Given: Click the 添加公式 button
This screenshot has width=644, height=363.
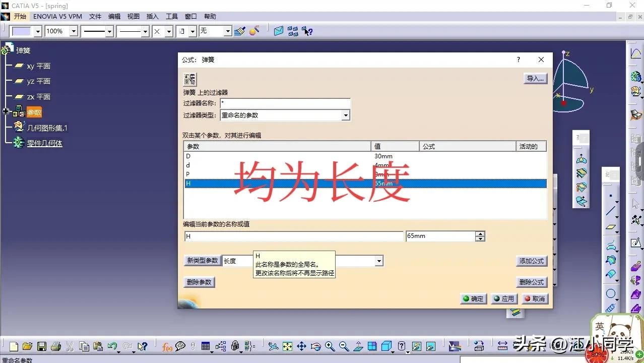Looking at the screenshot, I should click(531, 261).
